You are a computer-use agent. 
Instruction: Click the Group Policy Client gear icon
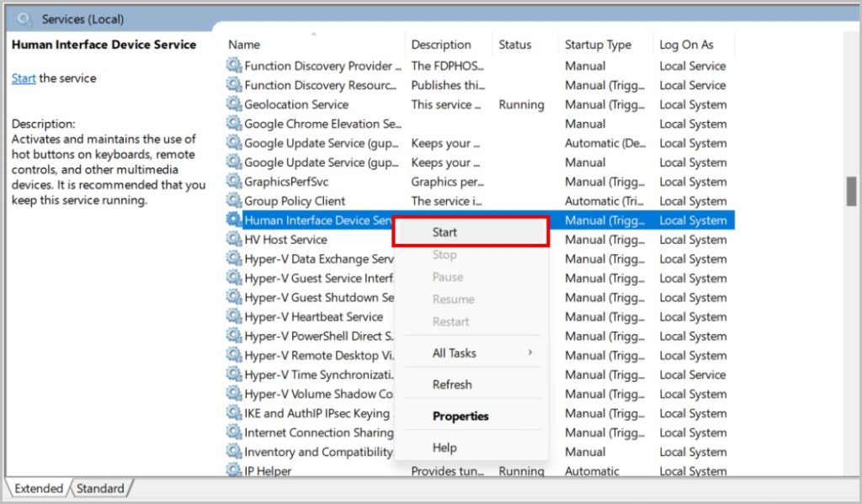pyautogui.click(x=234, y=200)
